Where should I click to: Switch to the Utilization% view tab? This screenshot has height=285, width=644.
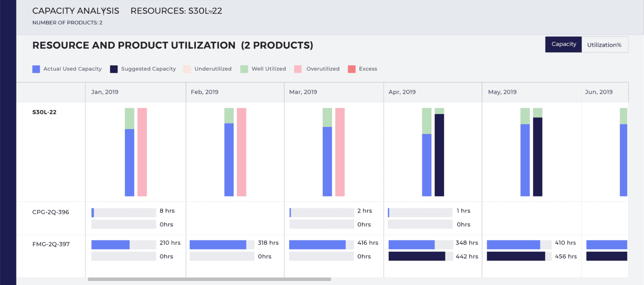605,44
